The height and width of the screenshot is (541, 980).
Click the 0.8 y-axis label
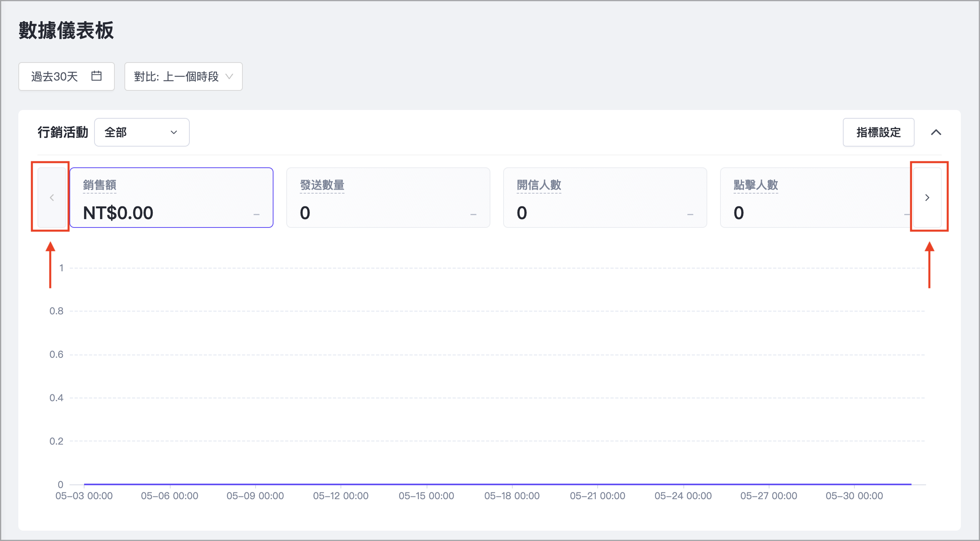click(56, 311)
